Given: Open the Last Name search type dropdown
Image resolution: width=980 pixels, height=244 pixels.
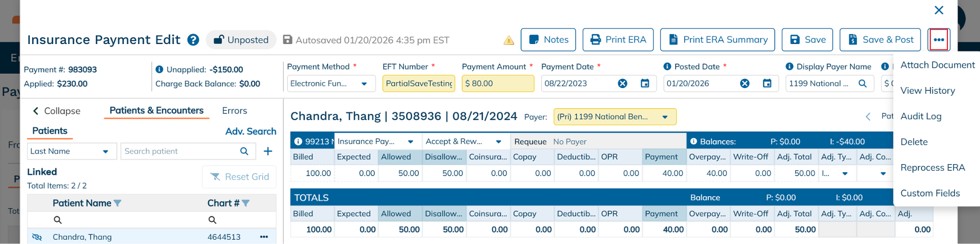Looking at the screenshot, I should pyautogui.click(x=105, y=152).
